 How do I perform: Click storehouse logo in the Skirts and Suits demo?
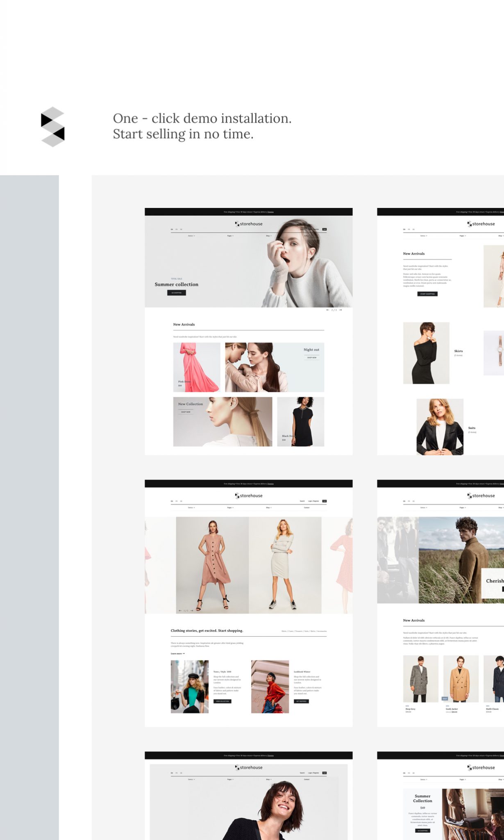tap(481, 224)
